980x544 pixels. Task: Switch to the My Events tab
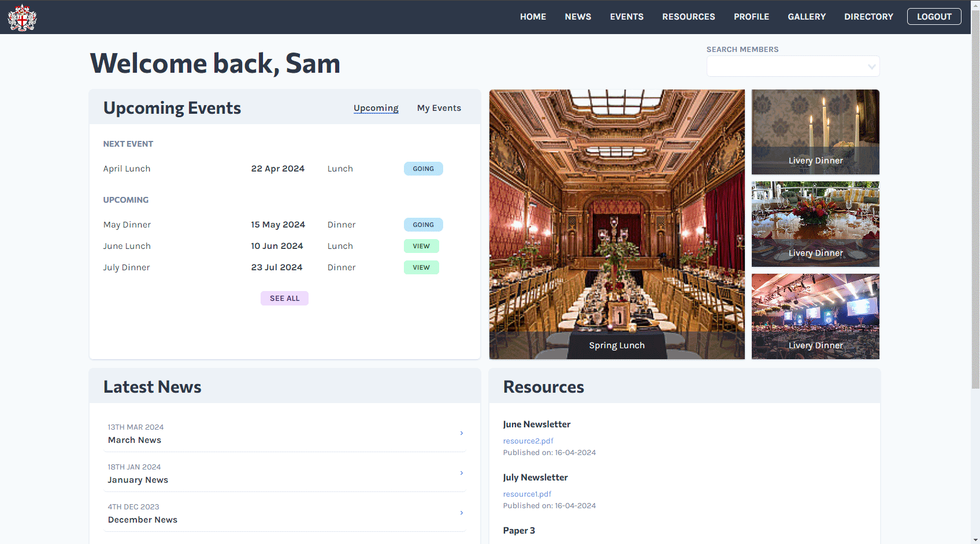tap(439, 107)
